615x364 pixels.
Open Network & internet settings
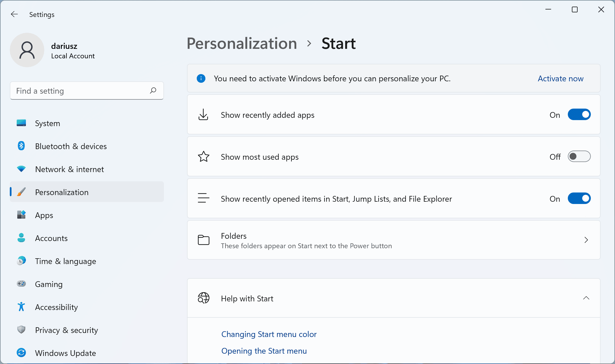click(x=87, y=169)
